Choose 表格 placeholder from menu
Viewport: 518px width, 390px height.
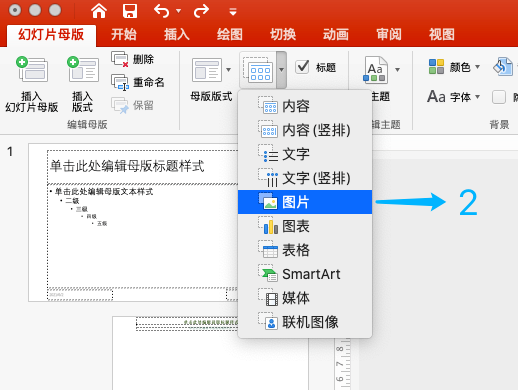pos(305,250)
